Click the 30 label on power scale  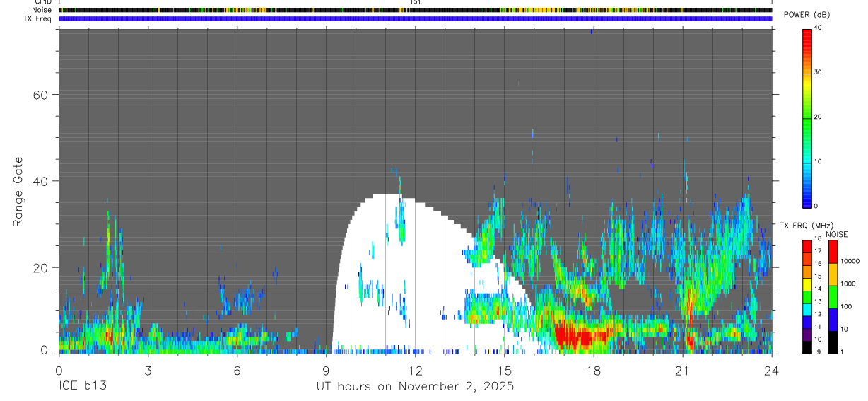[x=818, y=72]
